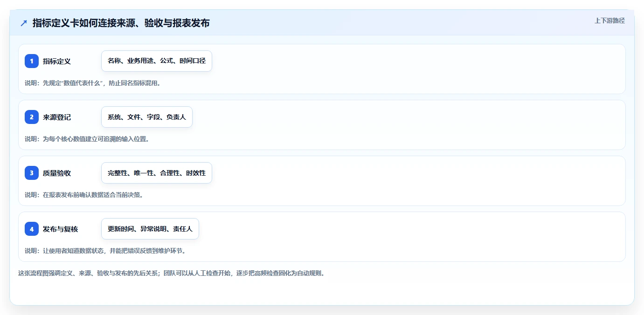Viewport: 644px width, 315px height.
Task: Click the 上下游路径 label in header
Action: pyautogui.click(x=609, y=21)
